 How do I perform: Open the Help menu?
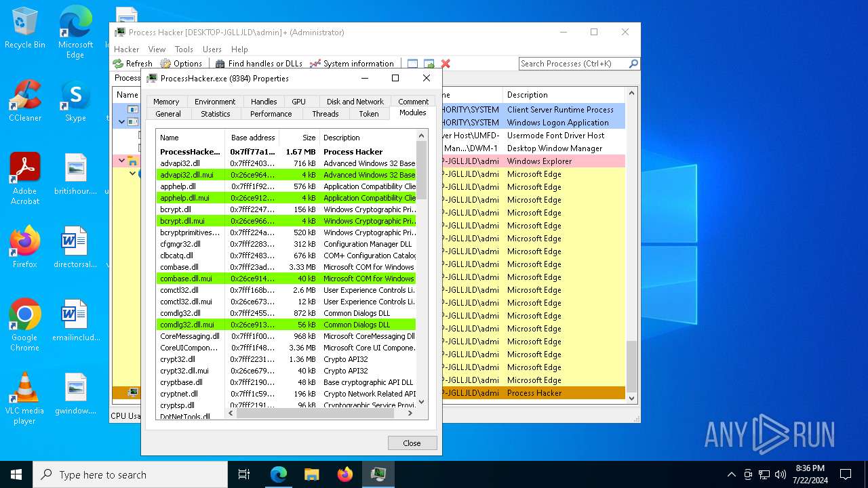tap(239, 49)
